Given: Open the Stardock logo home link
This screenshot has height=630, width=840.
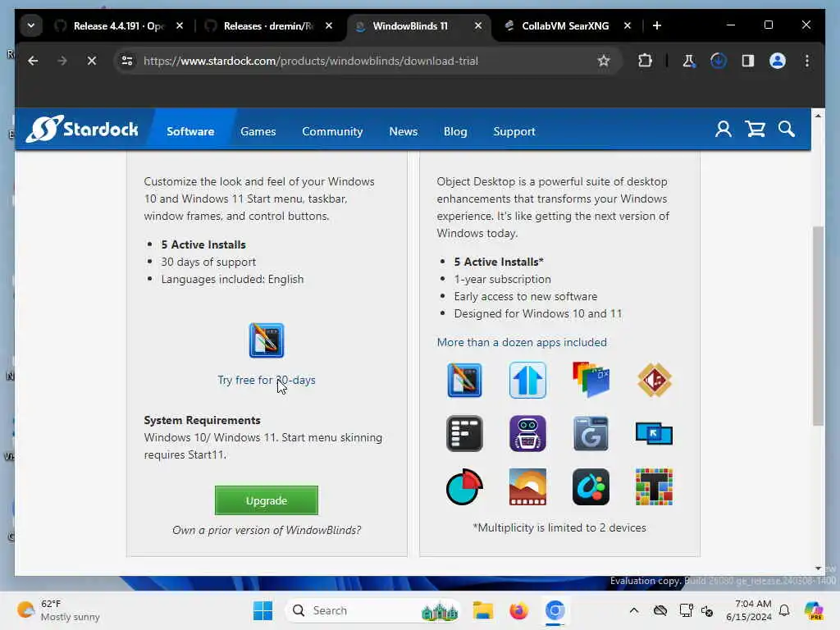Looking at the screenshot, I should (x=82, y=129).
